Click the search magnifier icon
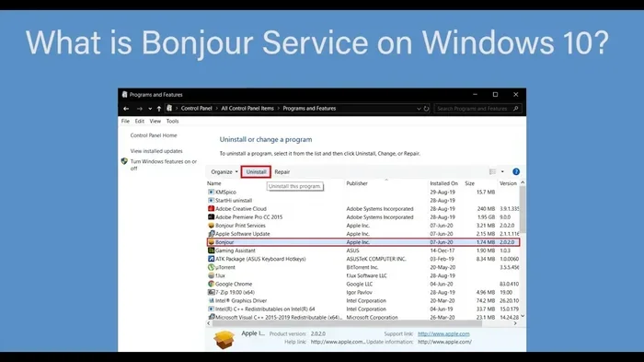The height and width of the screenshot is (362, 644). click(x=516, y=109)
